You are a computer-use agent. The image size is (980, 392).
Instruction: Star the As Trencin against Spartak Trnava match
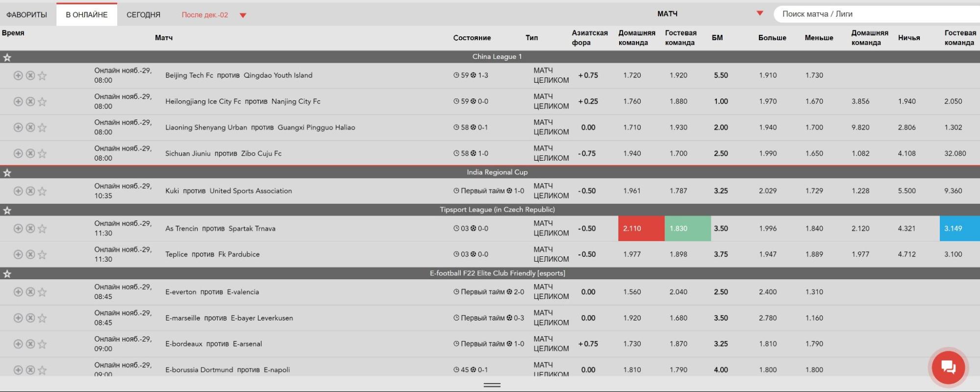tap(42, 228)
